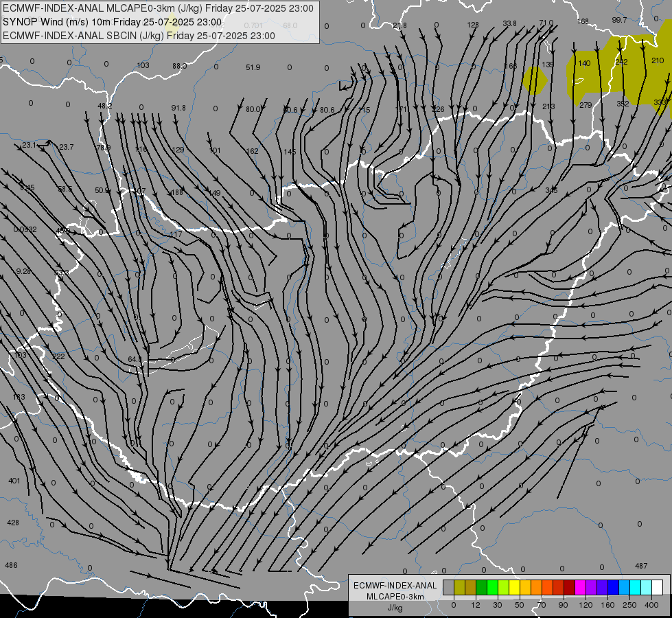The width and height of the screenshot is (672, 618).
Task: Click the map value 226
Action: (438, 109)
